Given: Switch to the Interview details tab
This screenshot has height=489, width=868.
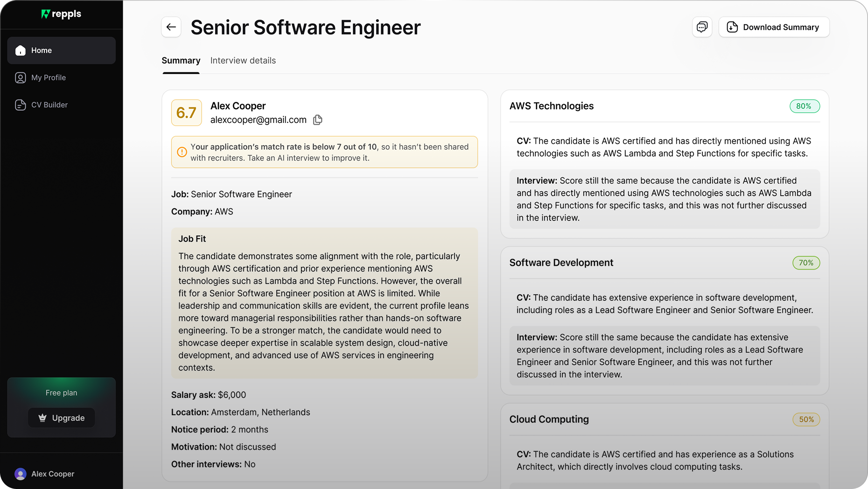Looking at the screenshot, I should point(243,61).
